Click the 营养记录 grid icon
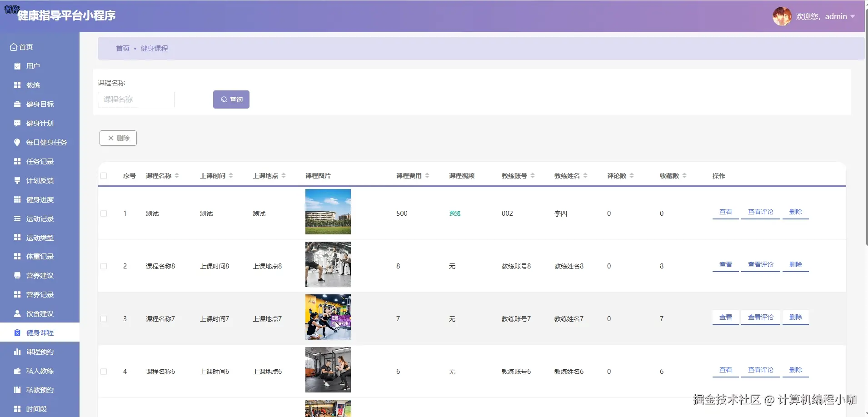Screen dimensions: 868x417 (17, 295)
